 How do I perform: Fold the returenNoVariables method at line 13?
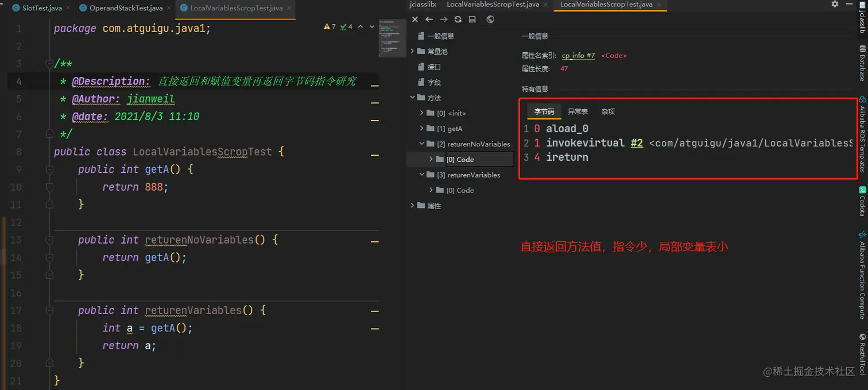click(49, 240)
